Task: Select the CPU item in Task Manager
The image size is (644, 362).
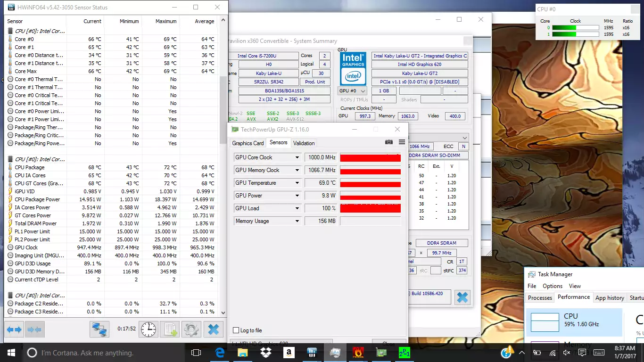Action: pyautogui.click(x=574, y=321)
